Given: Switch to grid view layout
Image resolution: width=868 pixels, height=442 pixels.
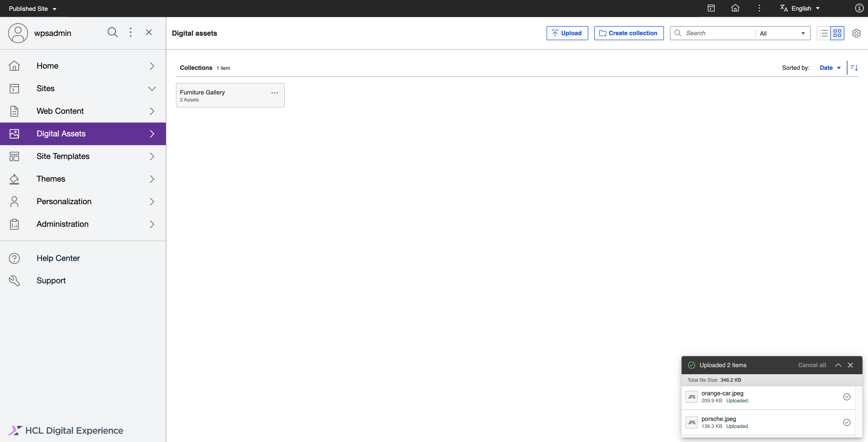Looking at the screenshot, I should tap(838, 33).
